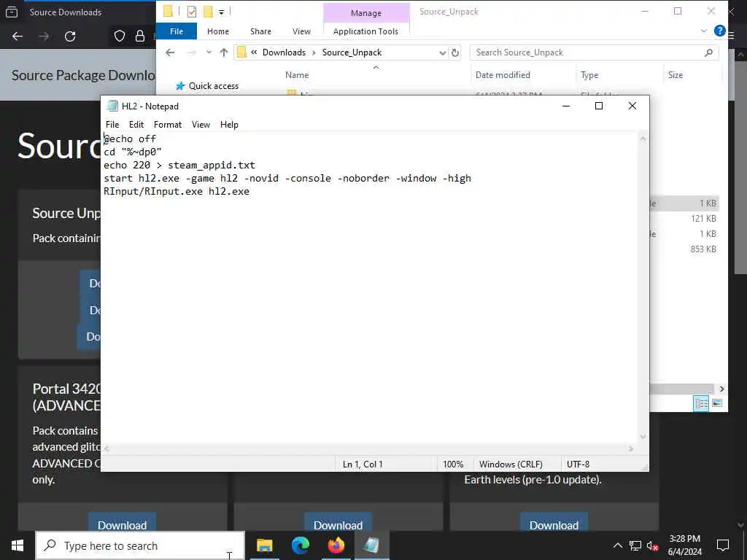747x560 pixels.
Task: Click the HL2 Notepad title icon
Action: pos(112,106)
